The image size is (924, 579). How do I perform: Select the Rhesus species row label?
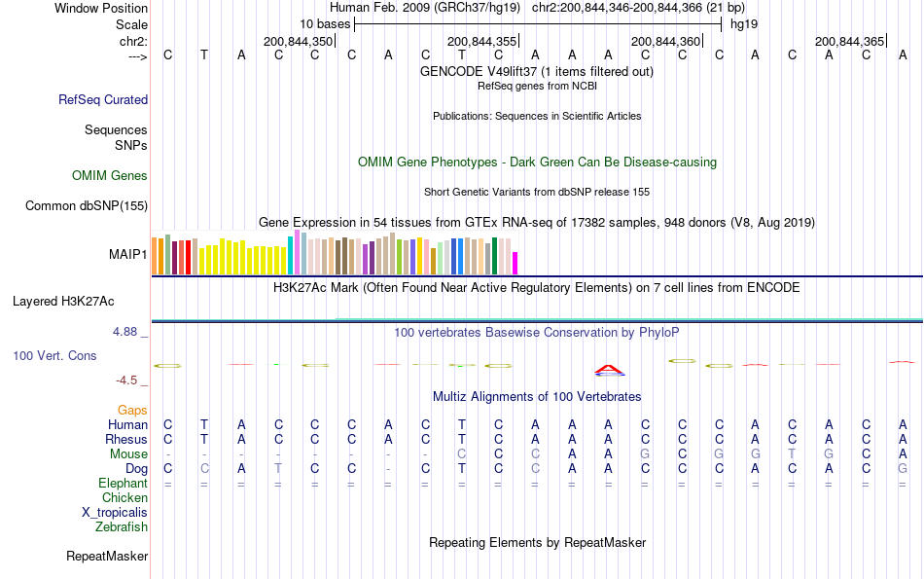coord(126,439)
